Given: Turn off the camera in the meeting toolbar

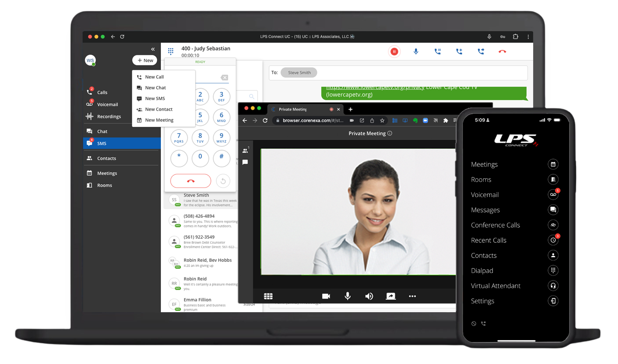Looking at the screenshot, I should point(326,296).
